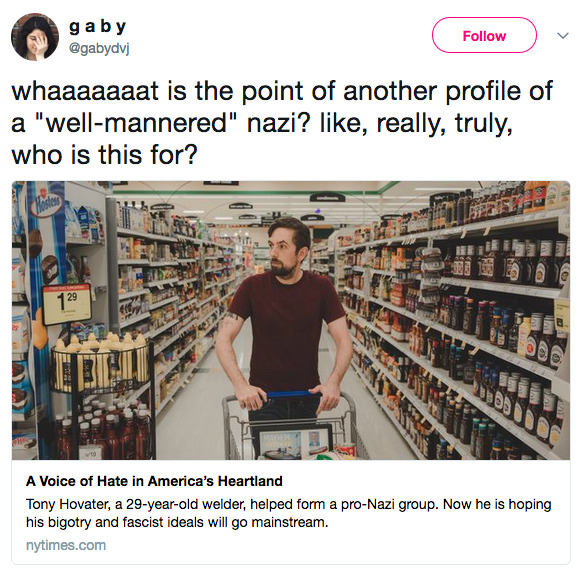Expand the tweet options chevron

coord(563,36)
